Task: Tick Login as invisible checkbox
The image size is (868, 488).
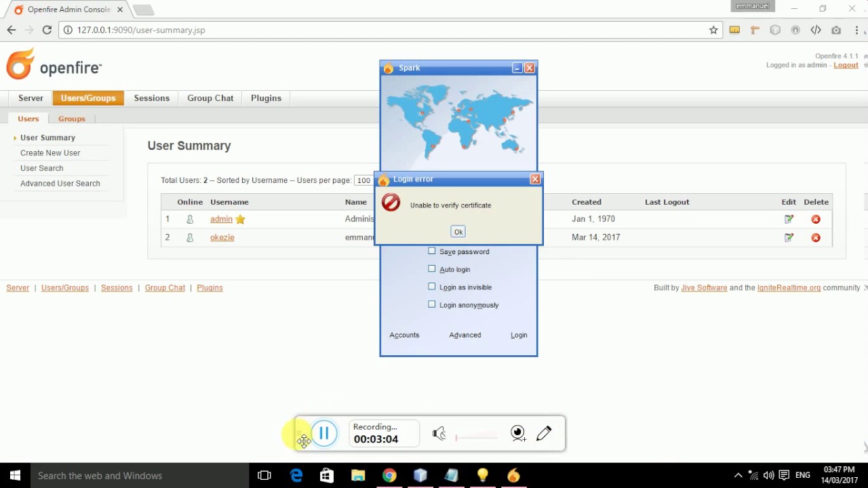Action: click(x=432, y=286)
